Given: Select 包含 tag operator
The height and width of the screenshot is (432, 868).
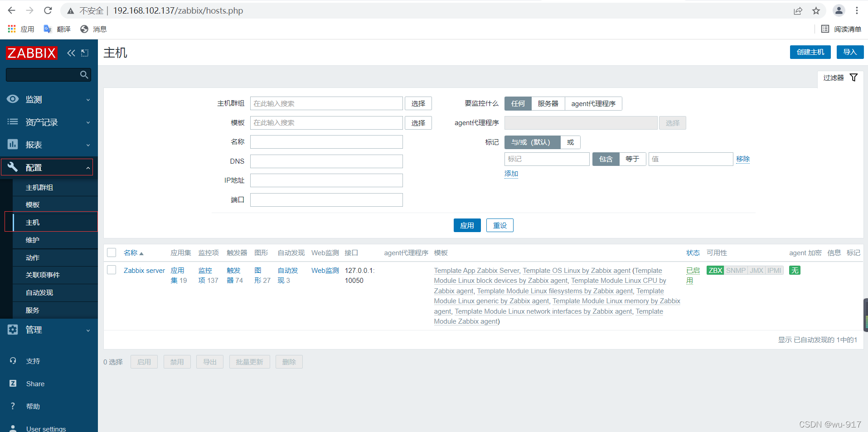Looking at the screenshot, I should click(x=606, y=159).
